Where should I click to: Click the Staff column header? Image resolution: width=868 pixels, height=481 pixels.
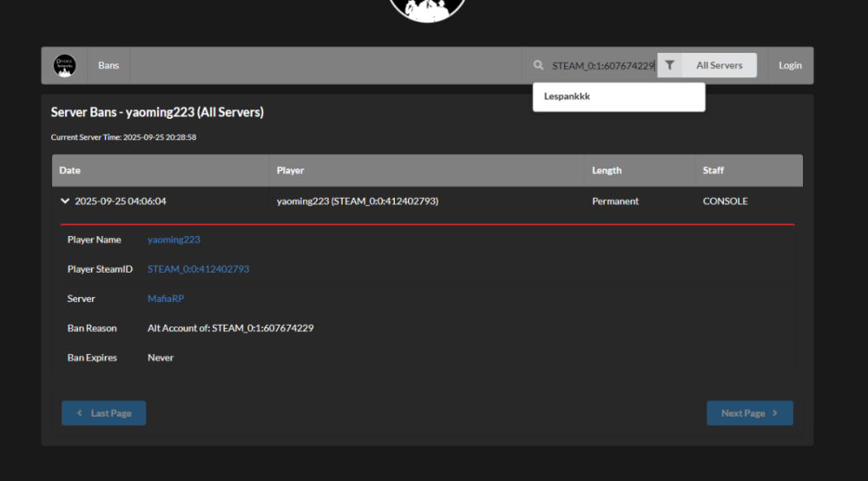(713, 171)
